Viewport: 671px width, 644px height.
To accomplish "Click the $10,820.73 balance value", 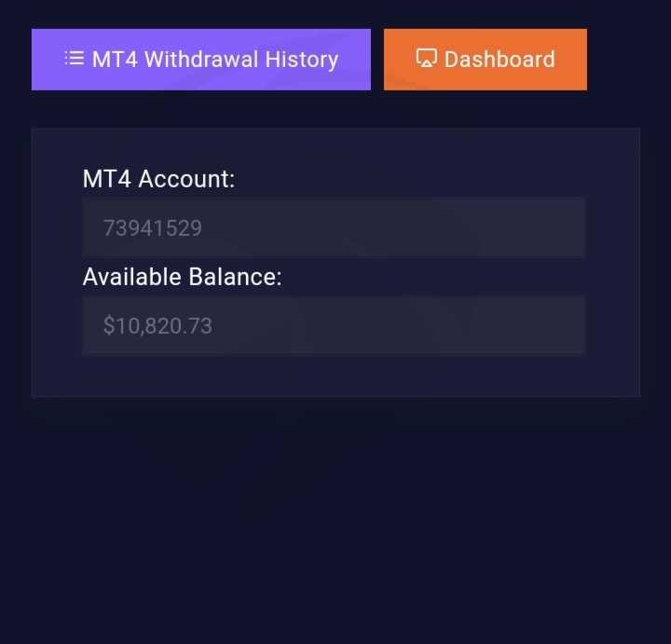I will (x=157, y=326).
